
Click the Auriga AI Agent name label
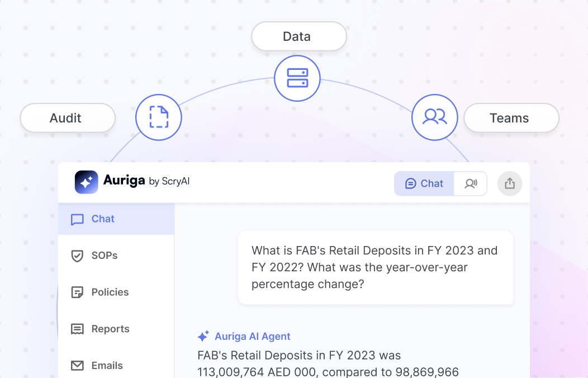point(253,337)
